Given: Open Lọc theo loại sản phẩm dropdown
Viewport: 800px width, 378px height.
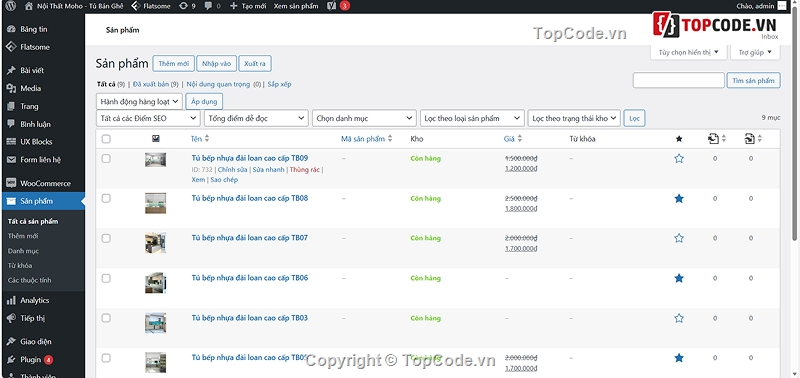Looking at the screenshot, I should 472,118.
